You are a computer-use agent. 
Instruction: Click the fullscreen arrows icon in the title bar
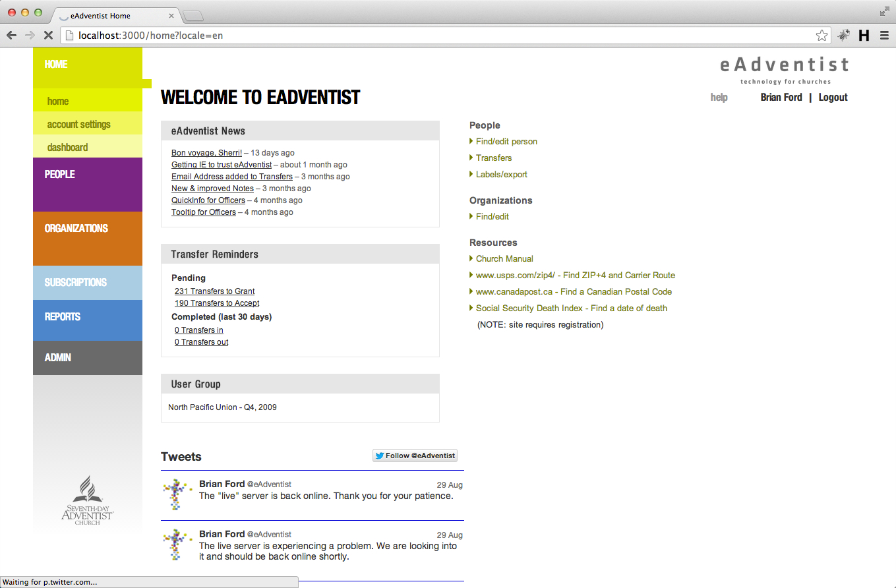tap(885, 11)
